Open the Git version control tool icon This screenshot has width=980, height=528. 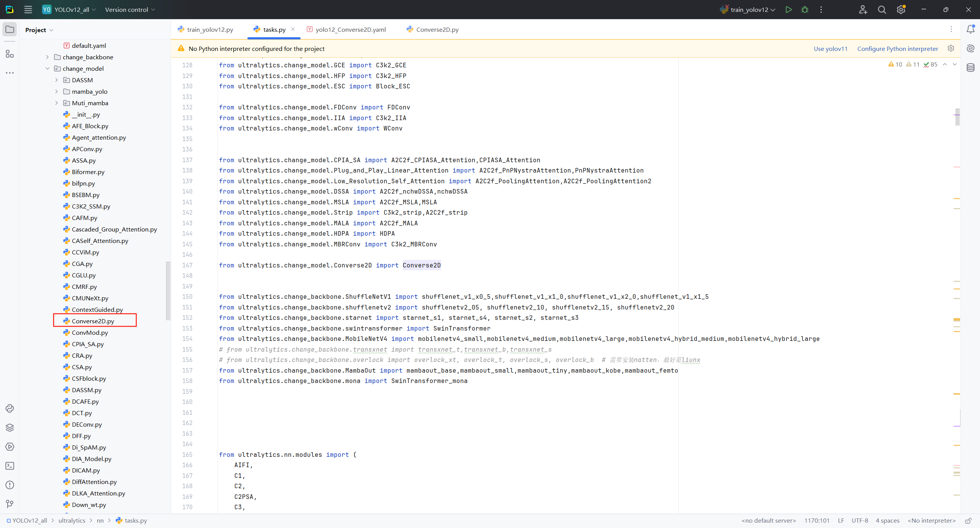click(10, 504)
